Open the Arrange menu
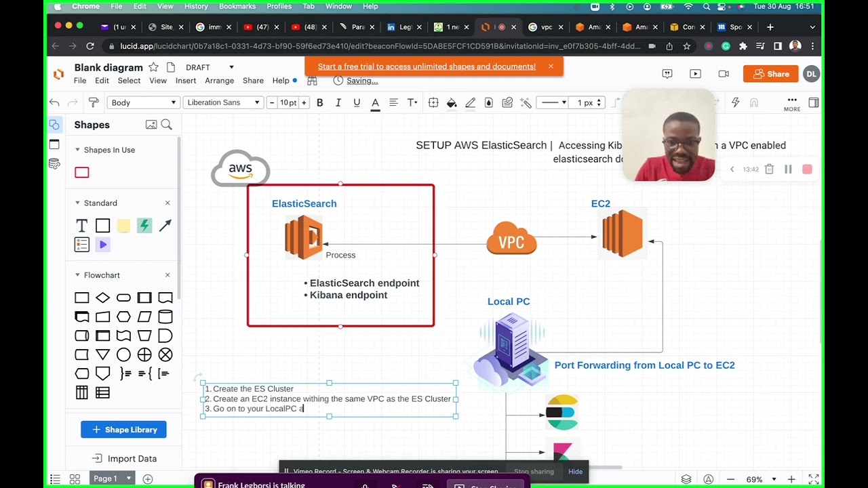Viewport: 868px width, 488px height. point(220,81)
